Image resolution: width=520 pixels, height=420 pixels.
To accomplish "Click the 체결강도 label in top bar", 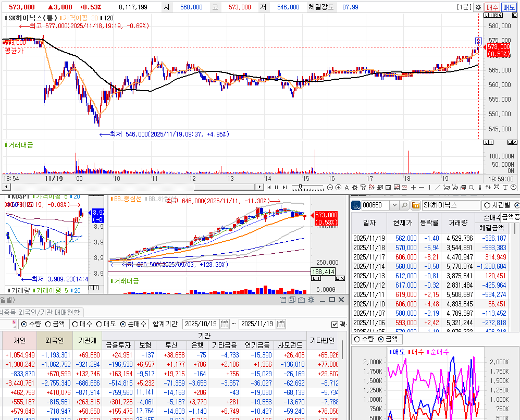I will click(x=320, y=7).
